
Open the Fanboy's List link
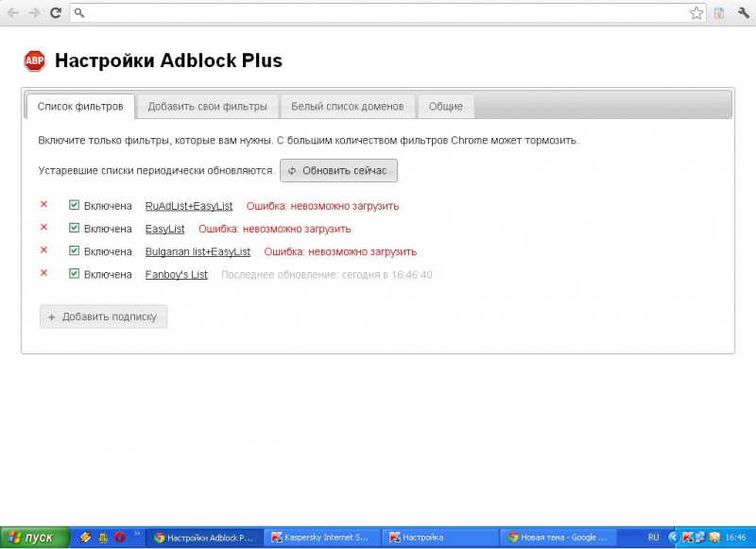click(177, 275)
